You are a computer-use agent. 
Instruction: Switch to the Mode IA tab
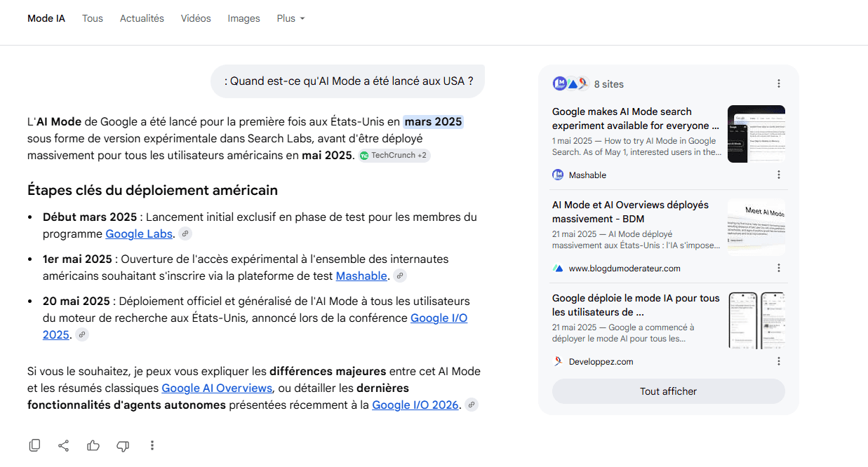point(46,19)
